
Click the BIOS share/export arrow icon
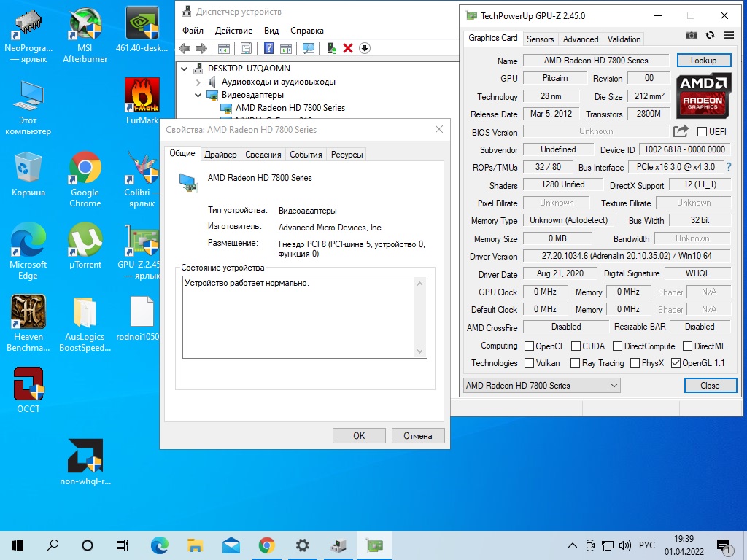click(x=681, y=131)
